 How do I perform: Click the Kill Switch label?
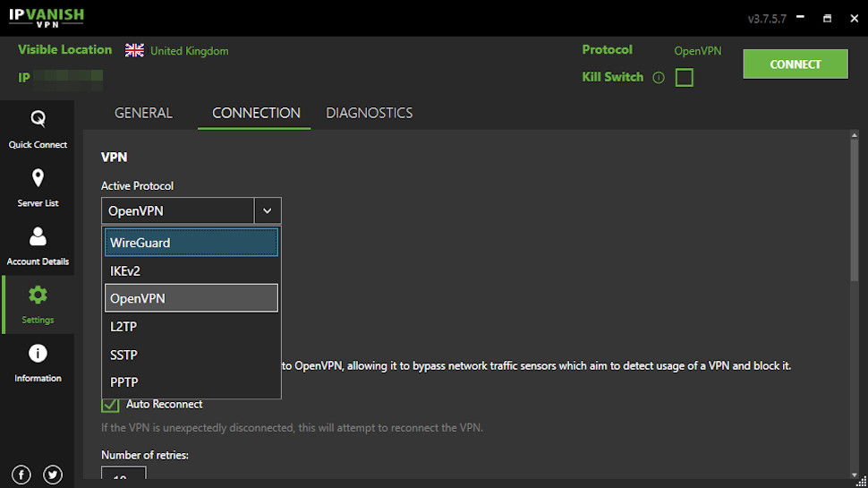click(x=613, y=77)
